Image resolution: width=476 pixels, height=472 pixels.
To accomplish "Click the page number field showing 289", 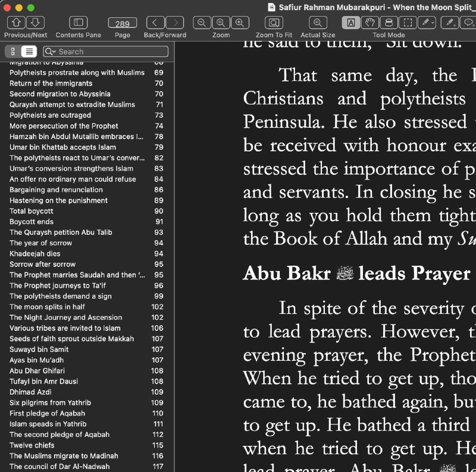I will 123,23.
